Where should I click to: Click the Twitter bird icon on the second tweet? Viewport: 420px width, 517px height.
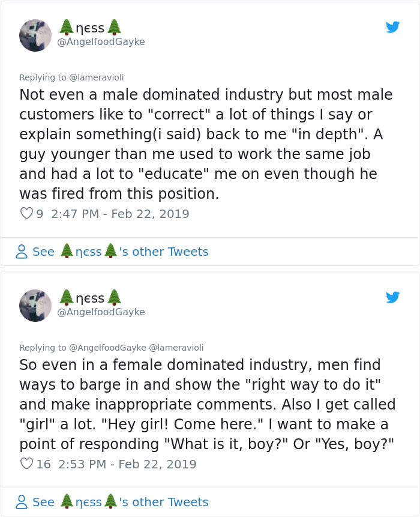point(394,297)
